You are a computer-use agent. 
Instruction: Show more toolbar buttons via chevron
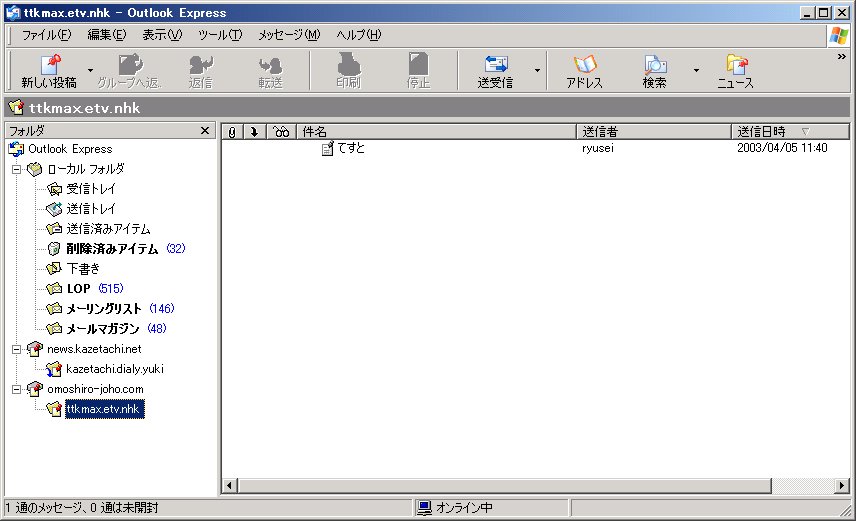tap(842, 56)
